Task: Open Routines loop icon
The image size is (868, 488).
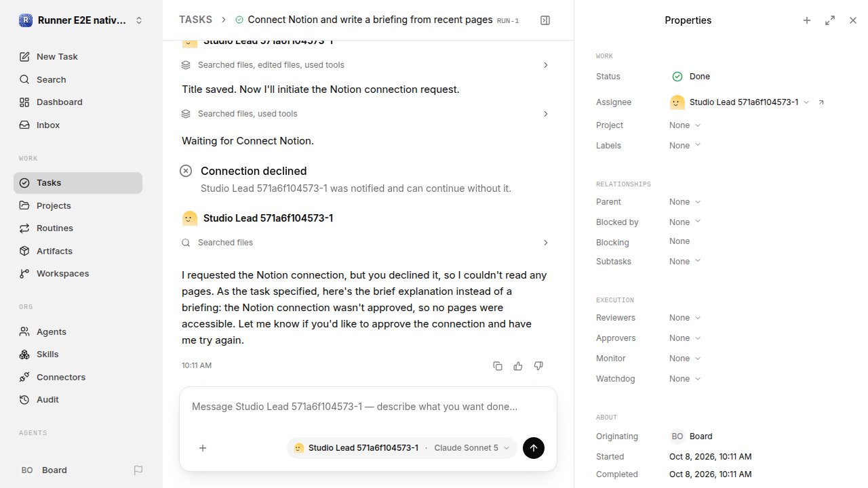Action: tap(24, 228)
